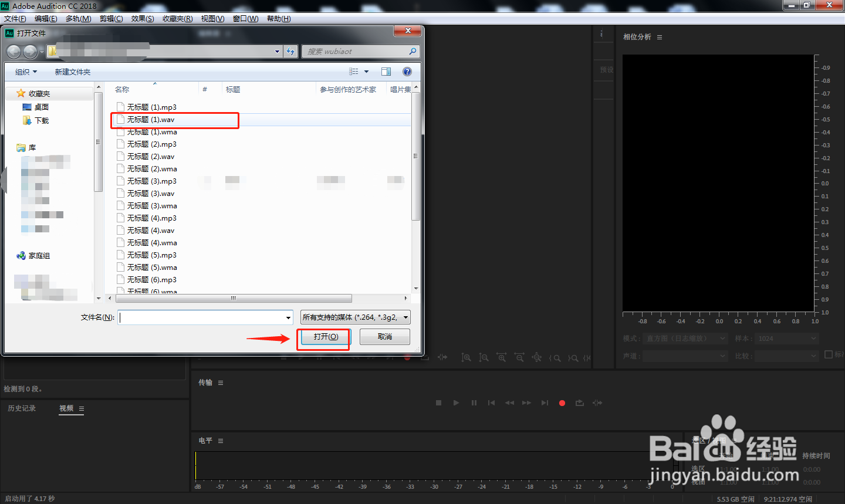845x504 pixels.
Task: Open the 帮助(H) menu
Action: [279, 19]
